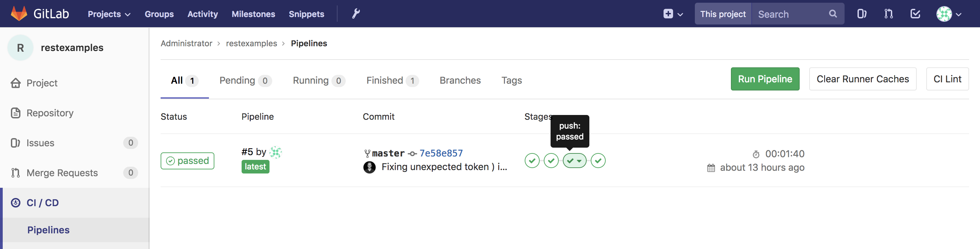Image resolution: width=980 pixels, height=249 pixels.
Task: Open Activity in navbar
Action: coord(202,14)
